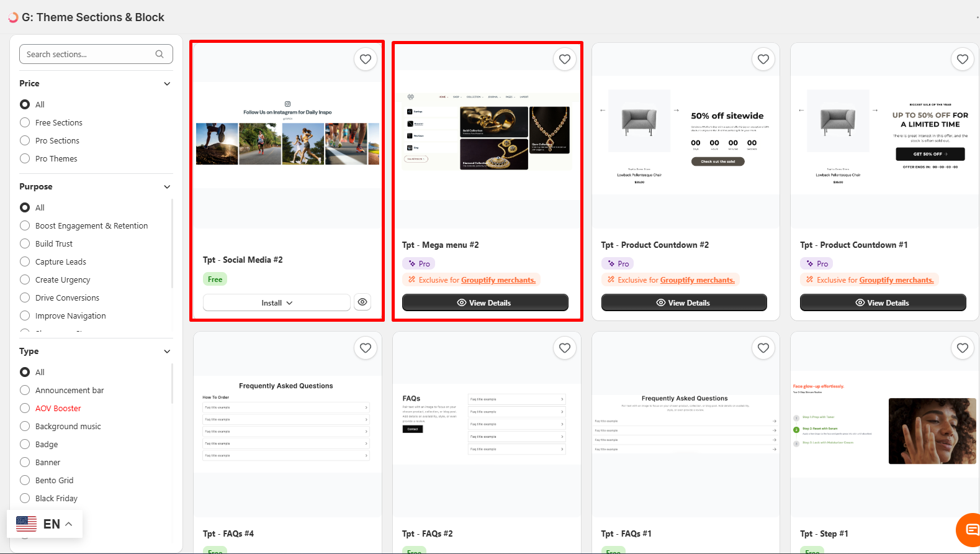
Task: View Details of Tpt - Product Countdown #1
Action: (x=883, y=302)
